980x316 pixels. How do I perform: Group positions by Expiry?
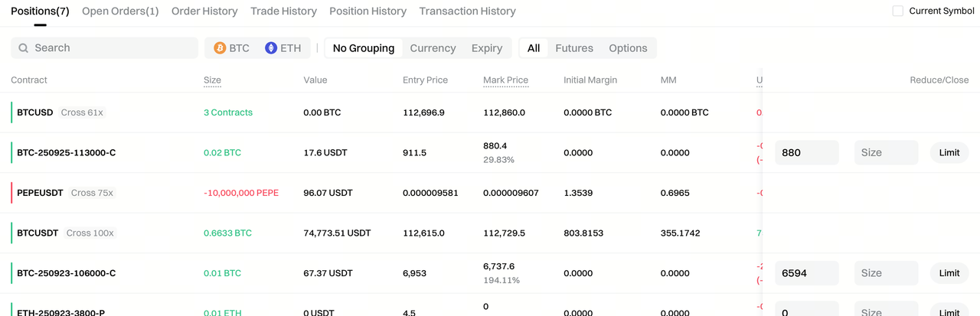click(x=487, y=48)
